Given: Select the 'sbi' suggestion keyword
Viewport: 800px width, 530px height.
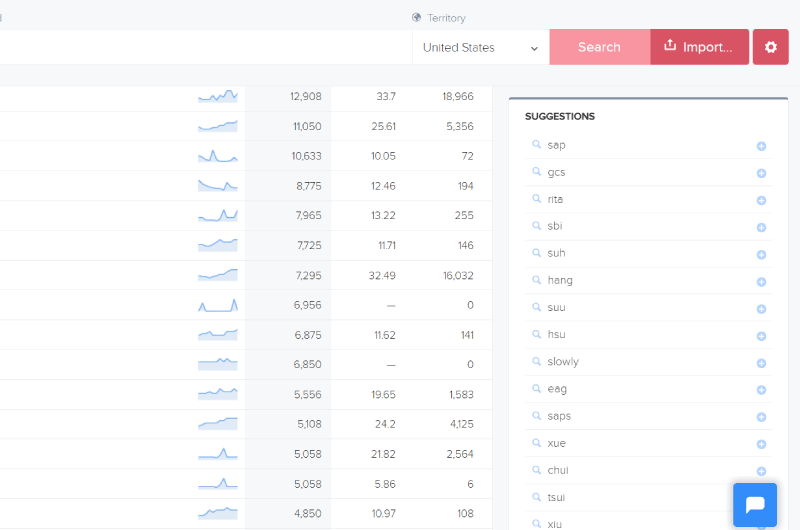Looking at the screenshot, I should point(555,226).
